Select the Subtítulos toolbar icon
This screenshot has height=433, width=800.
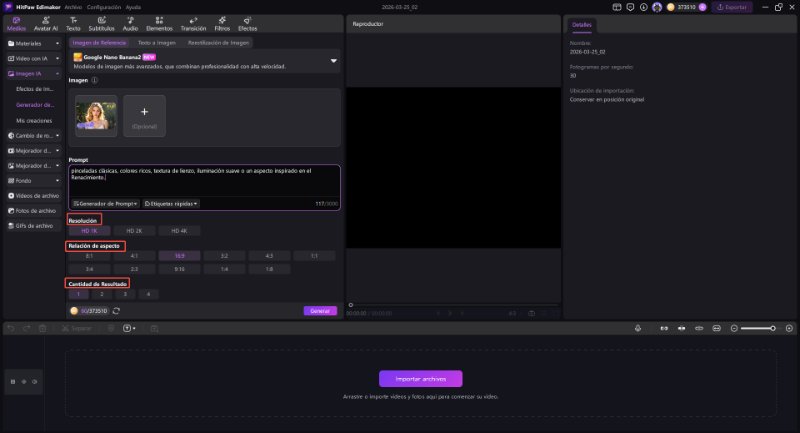101,24
